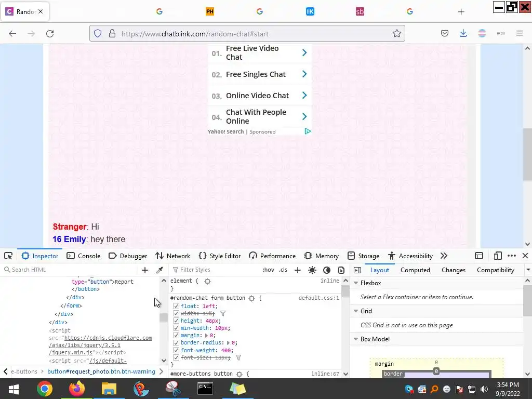Viewport: 532px width, 399px height.
Task: Click the Filter Styles input
Action: 216,270
